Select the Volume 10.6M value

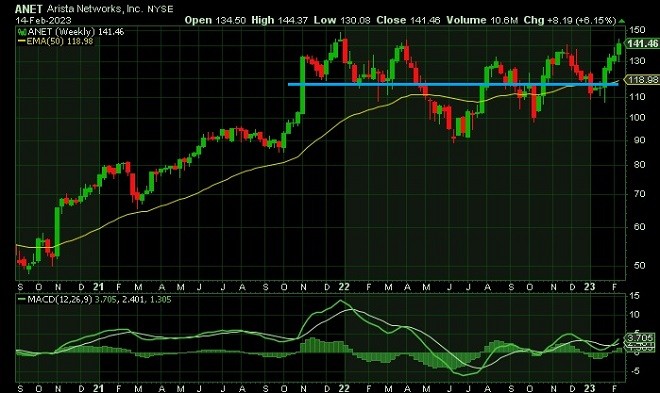(x=482, y=20)
